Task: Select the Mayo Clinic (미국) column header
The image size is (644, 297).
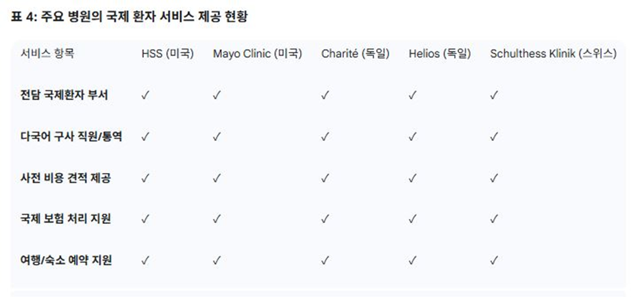Action: coord(258,54)
